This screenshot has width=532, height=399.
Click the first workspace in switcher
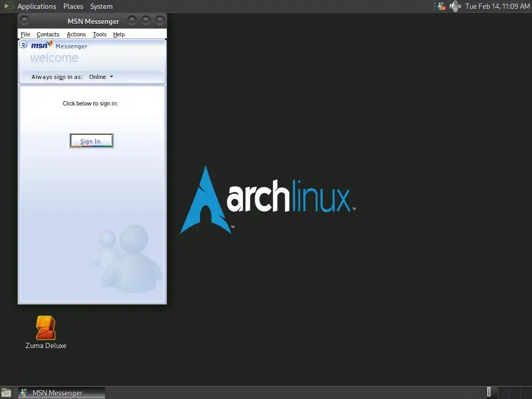(492, 393)
